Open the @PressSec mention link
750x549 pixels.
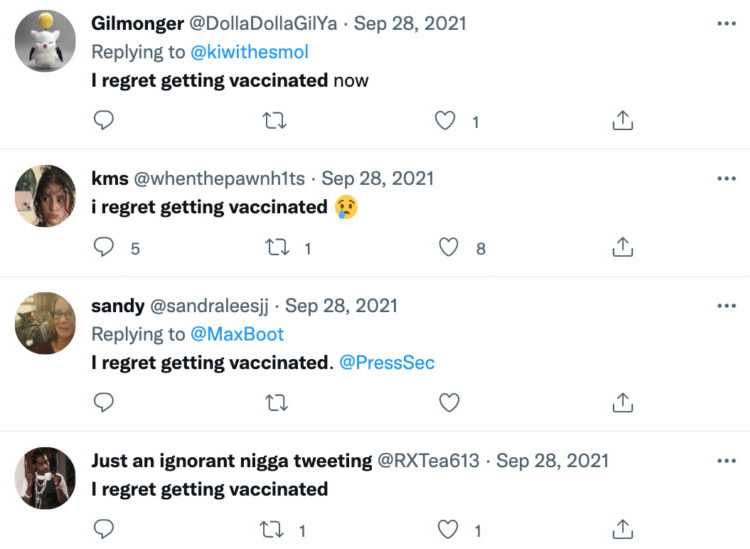387,362
